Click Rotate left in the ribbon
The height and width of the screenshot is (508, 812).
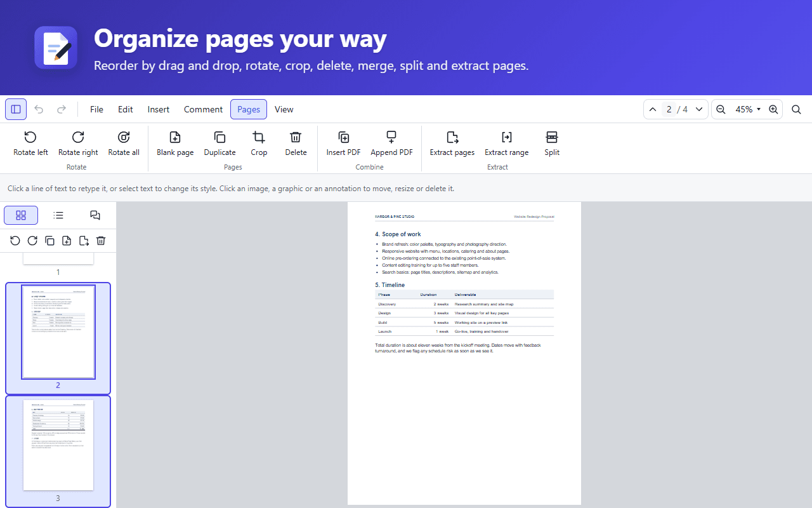(30, 144)
